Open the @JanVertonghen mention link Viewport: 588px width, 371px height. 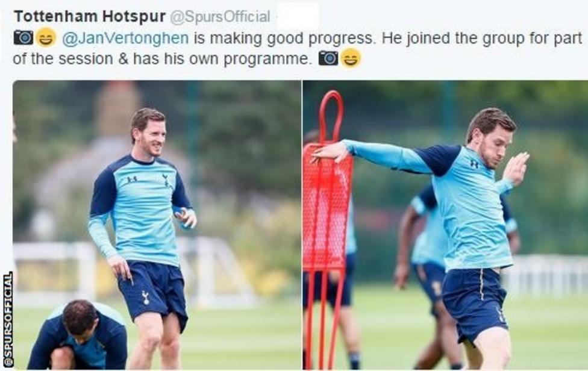[125, 38]
